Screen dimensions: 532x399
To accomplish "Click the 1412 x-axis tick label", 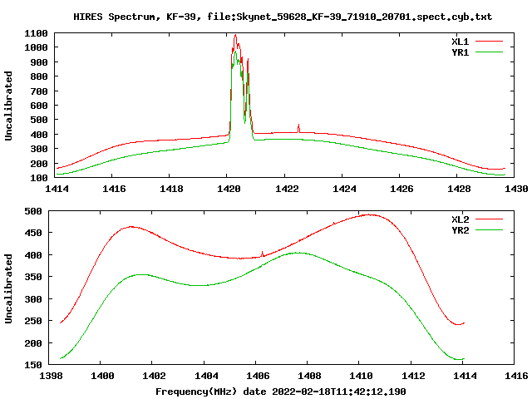I will click(x=413, y=376).
